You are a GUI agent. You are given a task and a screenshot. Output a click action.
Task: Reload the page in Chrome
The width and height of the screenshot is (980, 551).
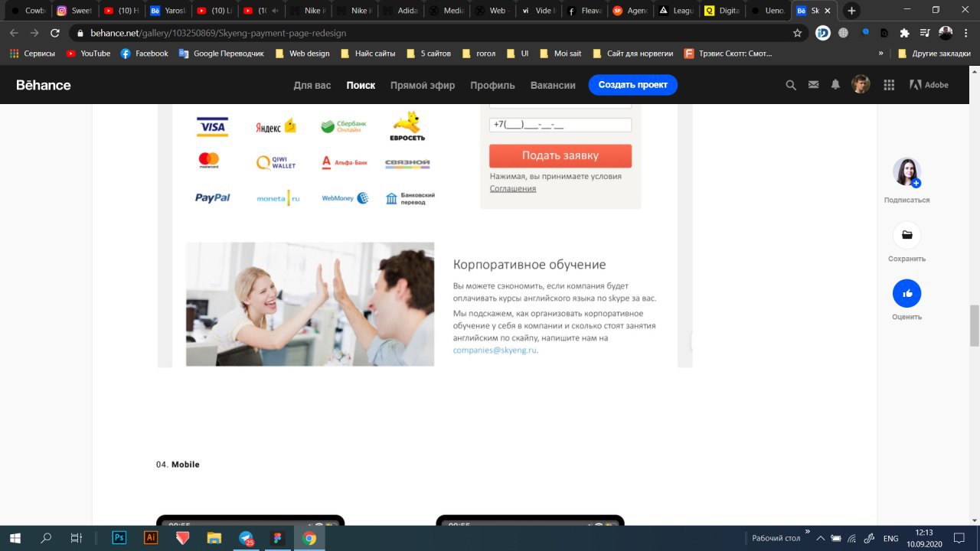(x=54, y=33)
